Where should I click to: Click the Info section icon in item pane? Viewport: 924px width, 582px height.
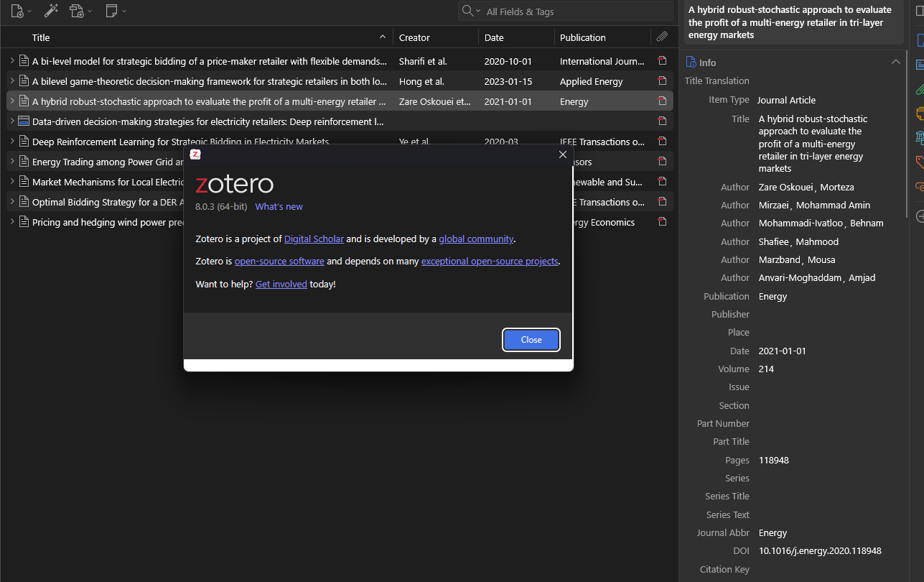[x=691, y=62]
